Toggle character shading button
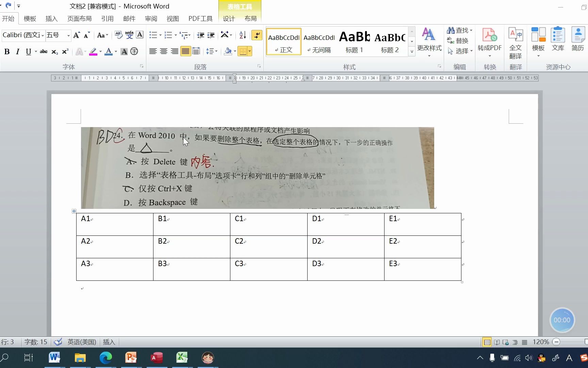Screen dimensions: 588x368 pyautogui.click(x=124, y=51)
